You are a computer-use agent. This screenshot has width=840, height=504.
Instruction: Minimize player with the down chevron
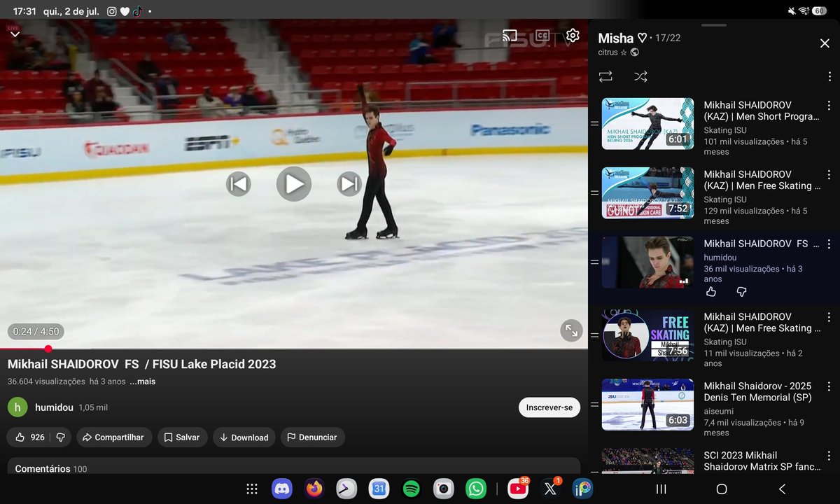[x=15, y=34]
